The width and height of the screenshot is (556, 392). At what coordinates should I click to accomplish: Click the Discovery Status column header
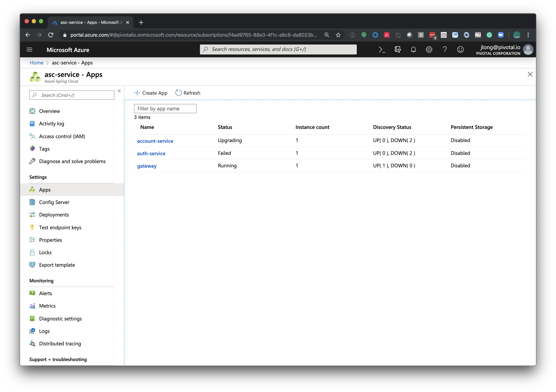(x=392, y=127)
